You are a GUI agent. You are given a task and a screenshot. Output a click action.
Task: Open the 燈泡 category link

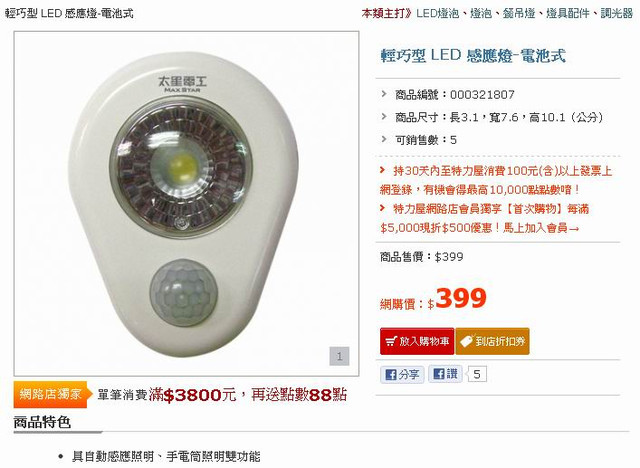tap(481, 13)
